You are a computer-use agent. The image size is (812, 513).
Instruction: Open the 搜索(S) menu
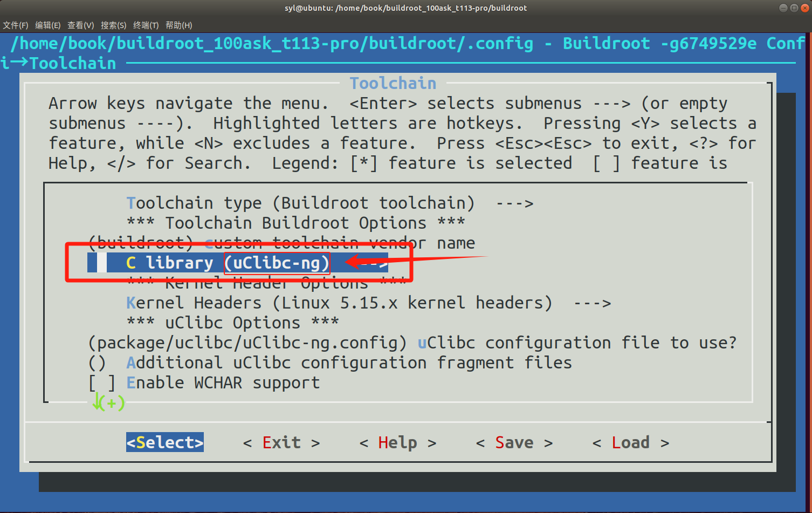[113, 25]
